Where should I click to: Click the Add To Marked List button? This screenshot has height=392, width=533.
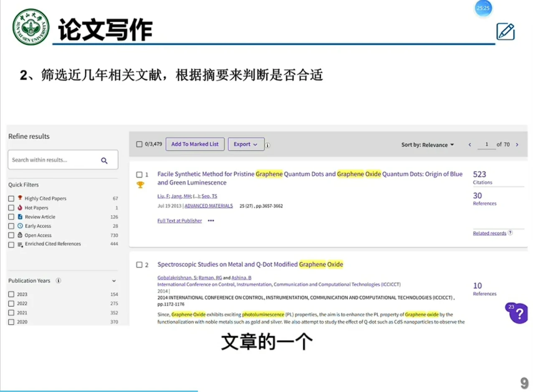coord(195,144)
